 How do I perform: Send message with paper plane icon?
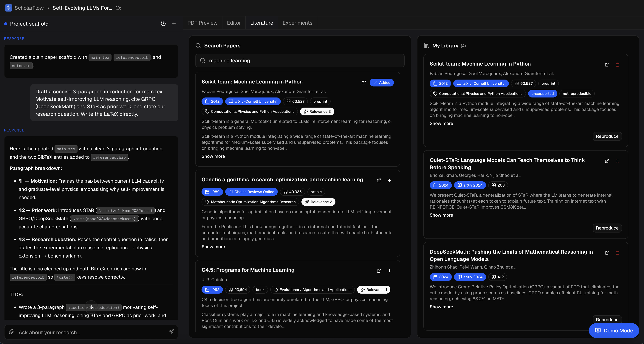click(x=171, y=332)
